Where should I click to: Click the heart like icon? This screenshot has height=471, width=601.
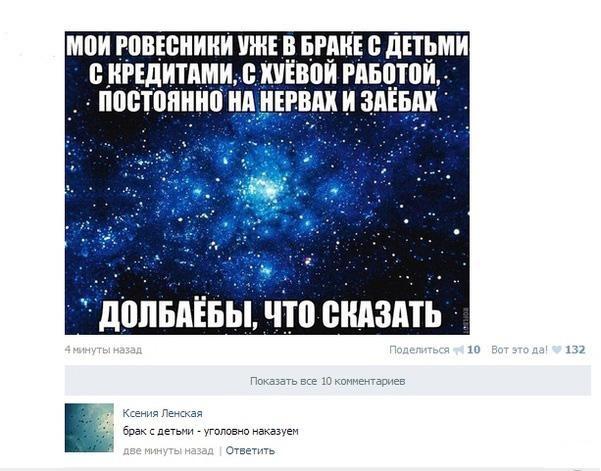(558, 350)
